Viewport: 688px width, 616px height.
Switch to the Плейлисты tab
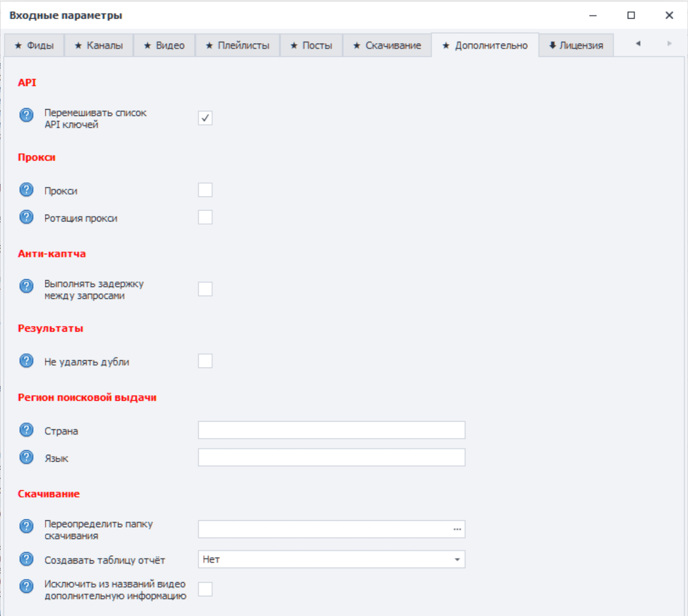238,46
